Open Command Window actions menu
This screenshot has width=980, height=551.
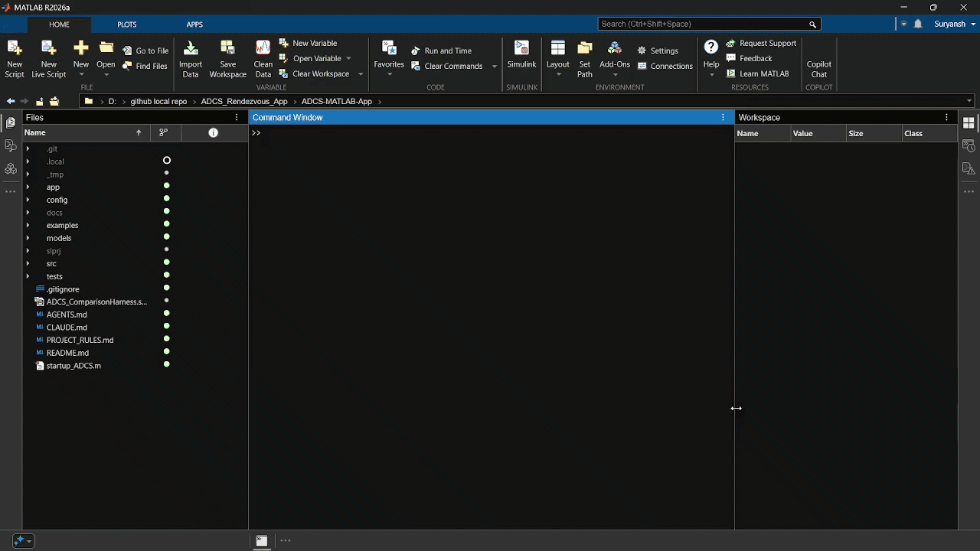(x=723, y=117)
